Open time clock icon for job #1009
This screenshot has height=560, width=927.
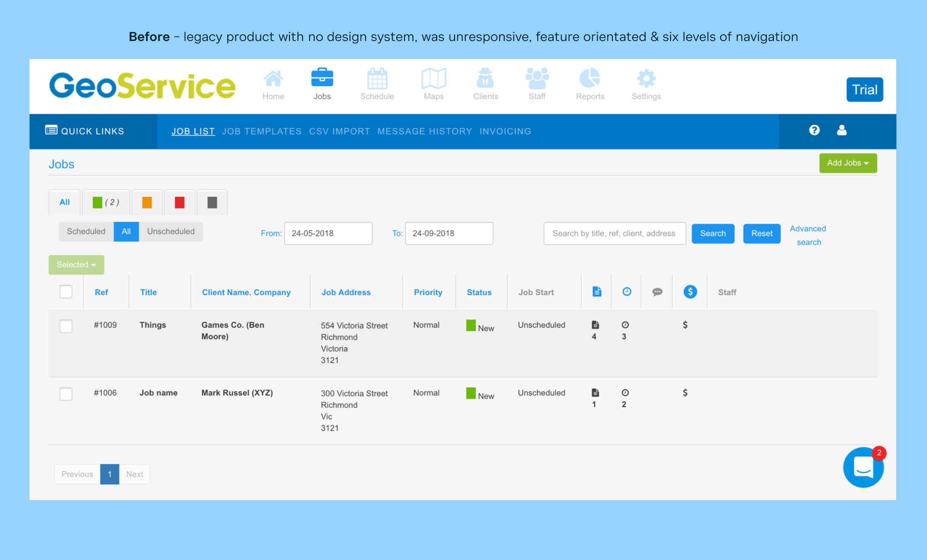tap(625, 325)
